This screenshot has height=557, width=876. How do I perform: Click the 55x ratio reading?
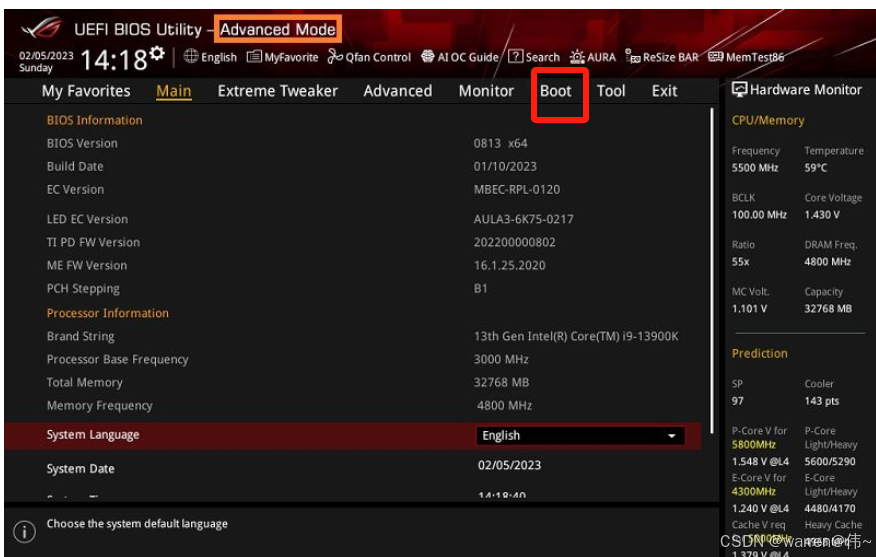pos(741,261)
